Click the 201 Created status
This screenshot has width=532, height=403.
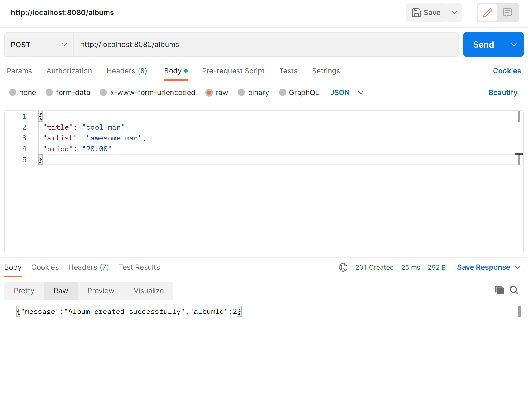click(x=375, y=267)
